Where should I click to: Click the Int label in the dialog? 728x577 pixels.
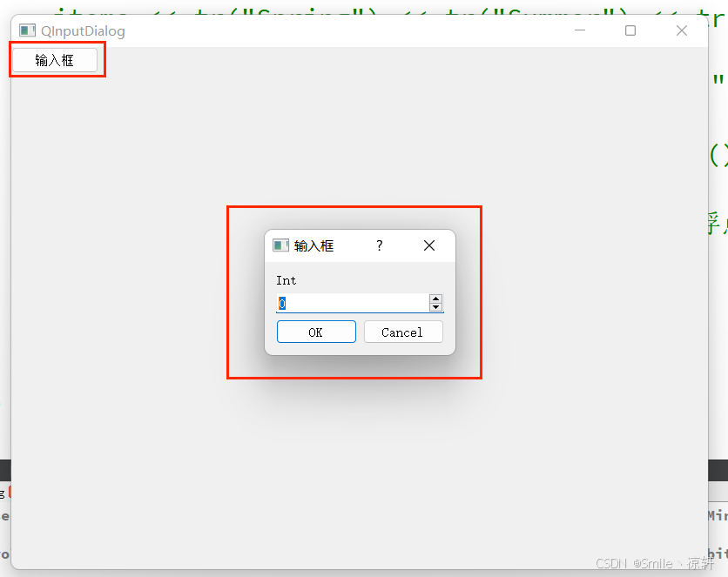286,280
